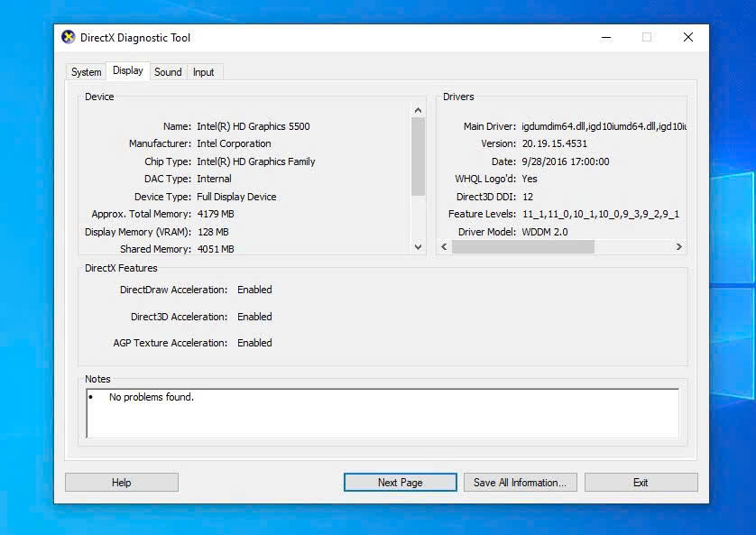This screenshot has height=535, width=756.
Task: Click Save All Information button
Action: coord(520,483)
